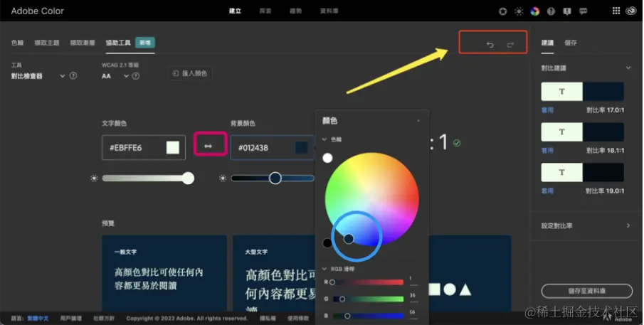Switch to 建議 tab in right panel
Image resolution: width=644 pixels, height=325 pixels.
[x=547, y=43]
